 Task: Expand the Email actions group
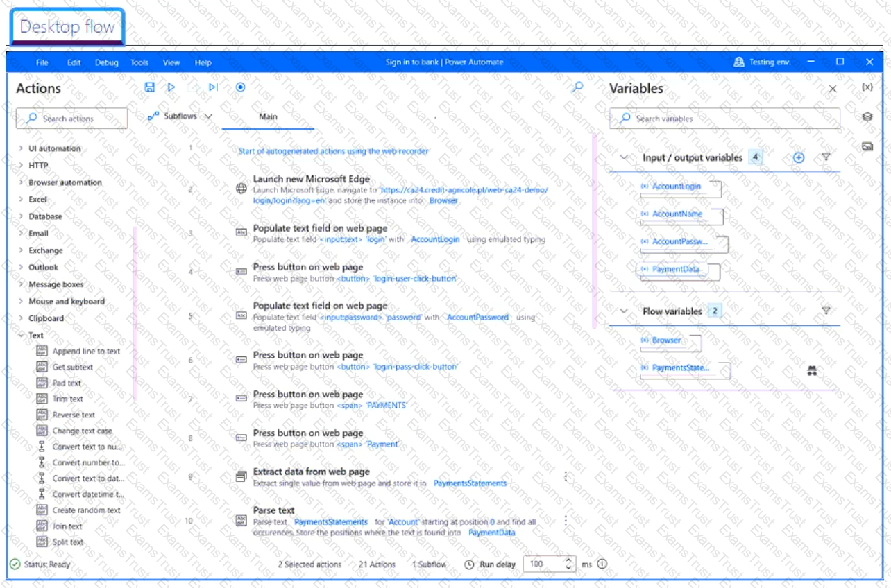[21, 233]
